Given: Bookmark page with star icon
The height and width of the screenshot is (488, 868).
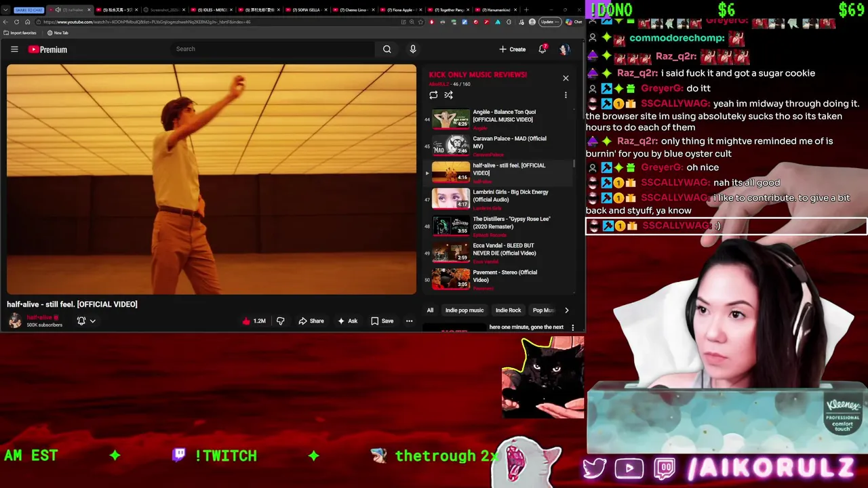Looking at the screenshot, I should (x=420, y=22).
